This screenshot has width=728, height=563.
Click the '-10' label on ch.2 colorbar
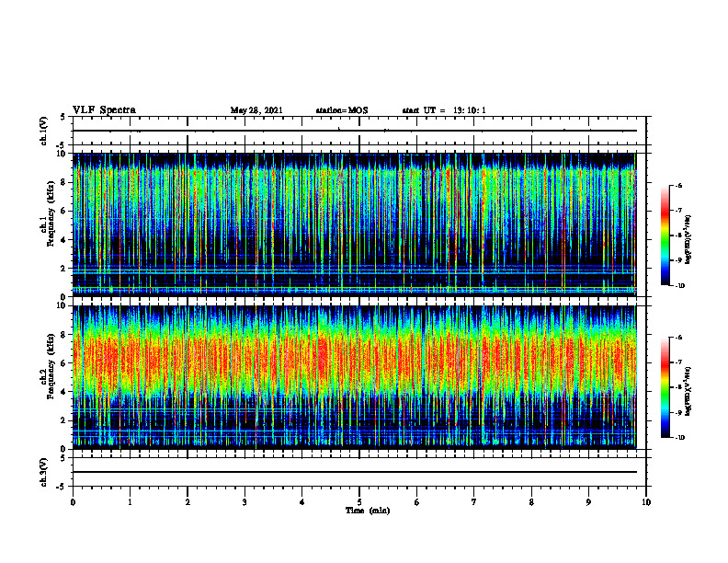click(x=679, y=438)
